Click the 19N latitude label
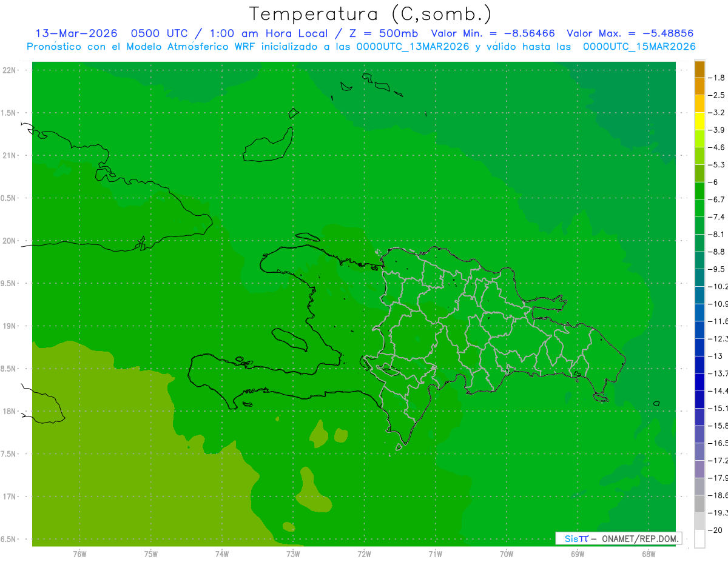Screen dimensions: 728x562 10,326
